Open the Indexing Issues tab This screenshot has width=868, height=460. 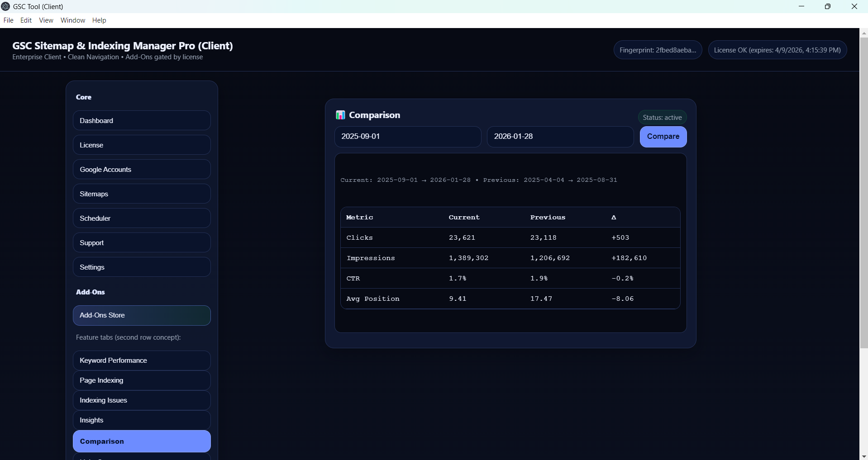click(142, 400)
